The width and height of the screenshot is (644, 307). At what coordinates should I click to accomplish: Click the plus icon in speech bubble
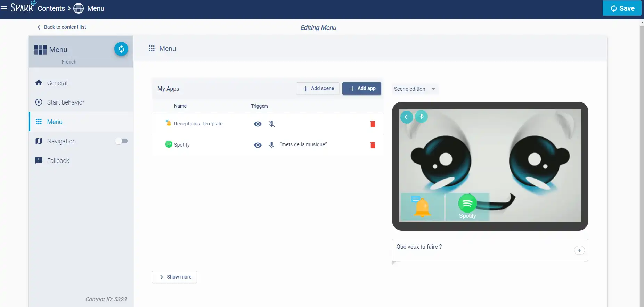pos(579,250)
